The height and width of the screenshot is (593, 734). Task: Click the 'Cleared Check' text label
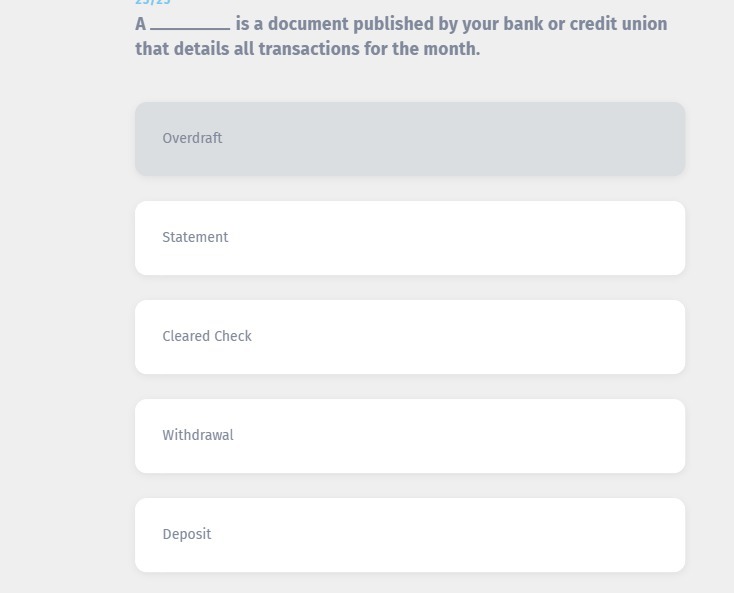(207, 337)
